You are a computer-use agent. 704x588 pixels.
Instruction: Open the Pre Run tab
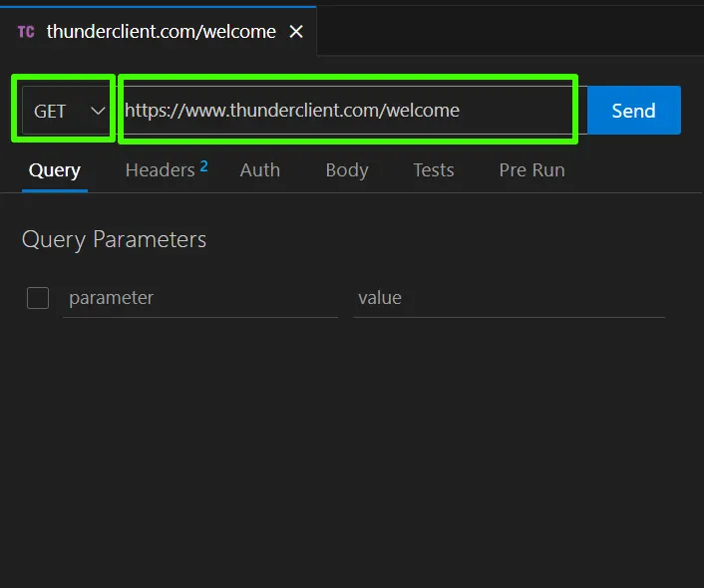pos(532,170)
